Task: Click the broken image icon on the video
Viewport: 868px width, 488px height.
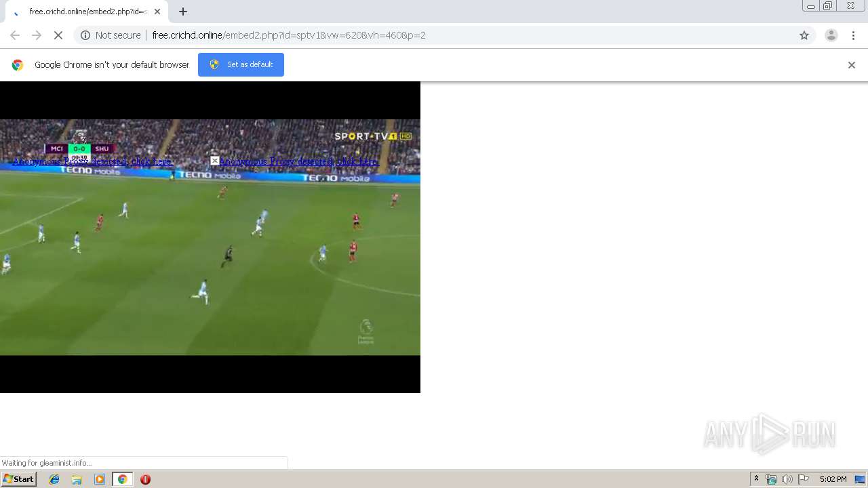Action: [214, 161]
